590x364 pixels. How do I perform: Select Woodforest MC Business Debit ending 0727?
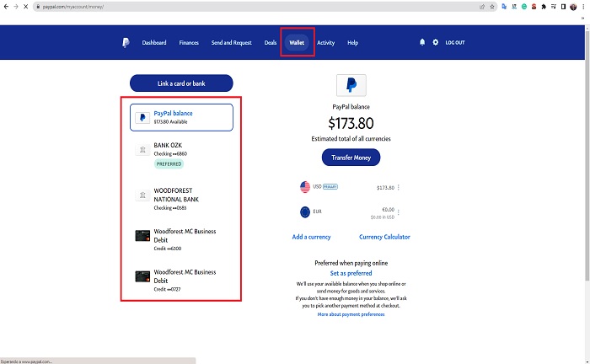click(x=181, y=280)
